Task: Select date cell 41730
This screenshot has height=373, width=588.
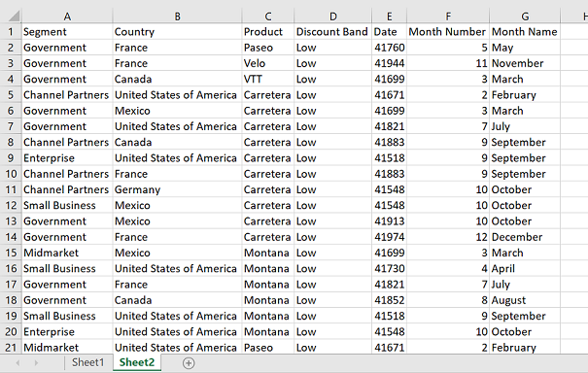Action: coord(390,268)
